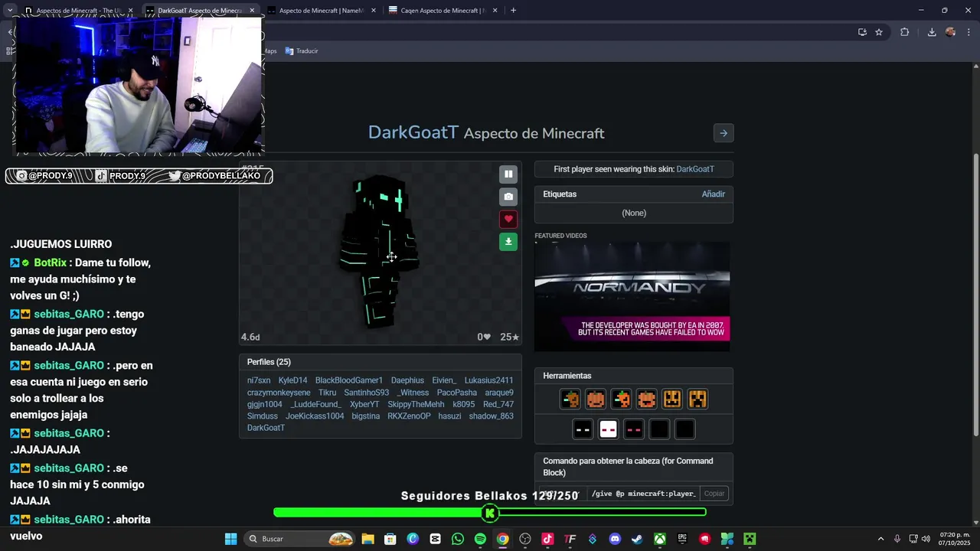Select the fifth plain black head tool

pyautogui.click(x=684, y=429)
